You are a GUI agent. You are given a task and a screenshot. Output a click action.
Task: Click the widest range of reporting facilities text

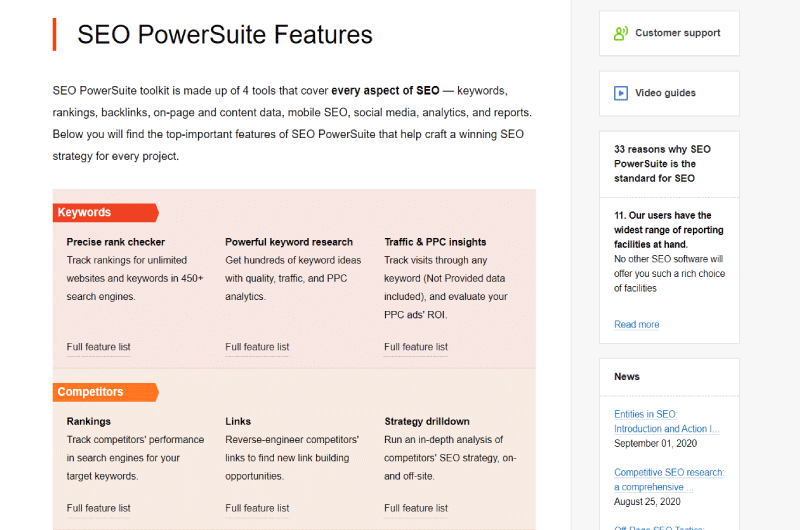pos(668,230)
